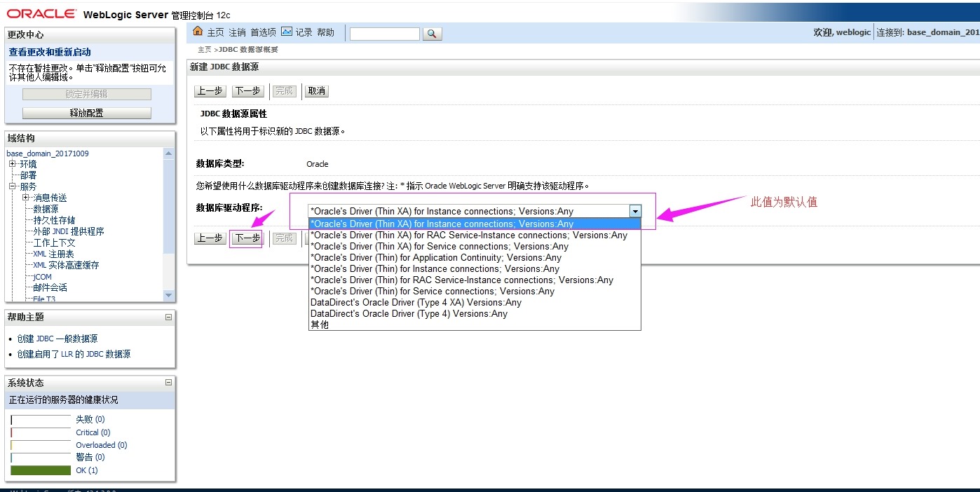This screenshot has width=980, height=492.
Task: Click 记录 text in the toolbar
Action: [304, 32]
